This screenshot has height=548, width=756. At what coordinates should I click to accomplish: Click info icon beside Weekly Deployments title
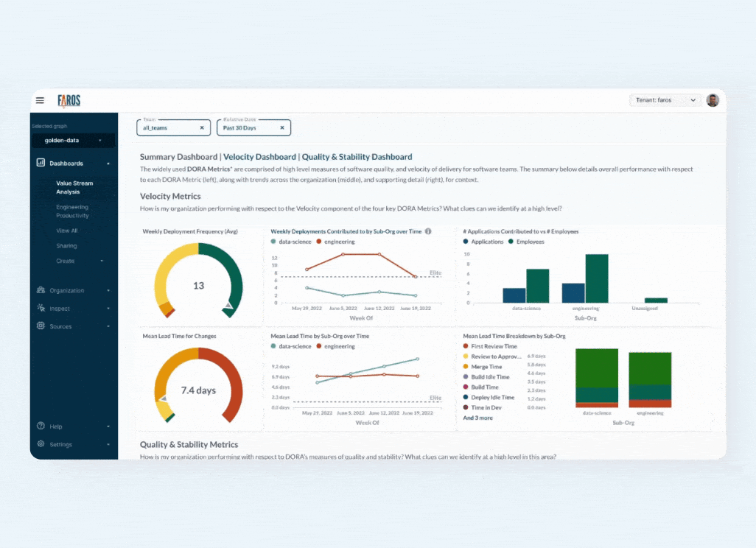(x=428, y=231)
